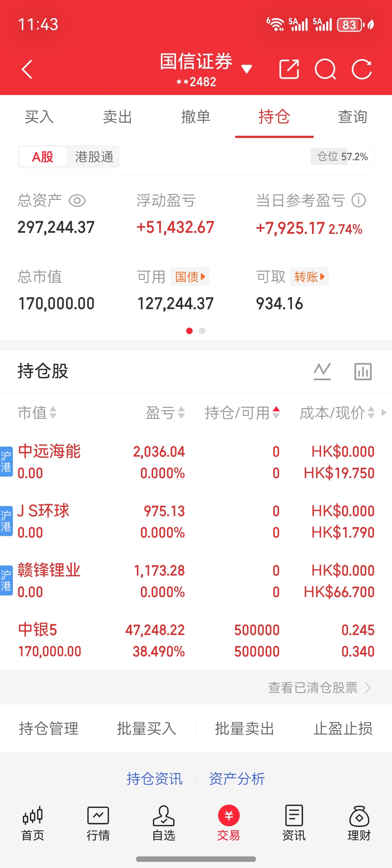
Task: Open the 撤单 tab
Action: click(196, 116)
